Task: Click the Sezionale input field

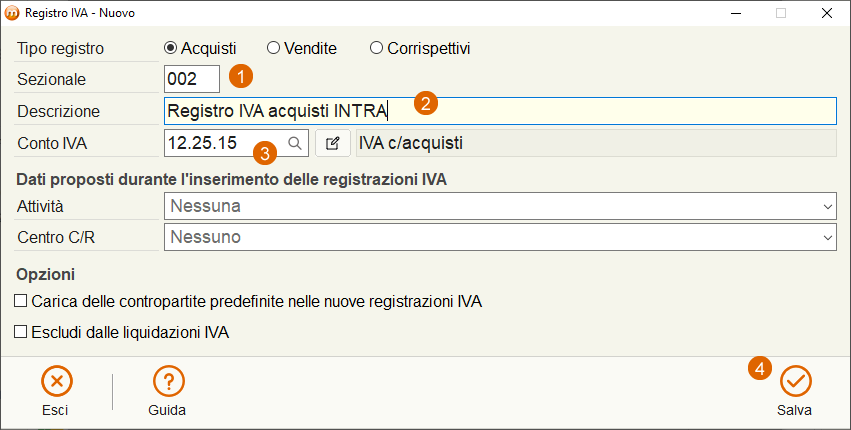Action: click(x=192, y=79)
